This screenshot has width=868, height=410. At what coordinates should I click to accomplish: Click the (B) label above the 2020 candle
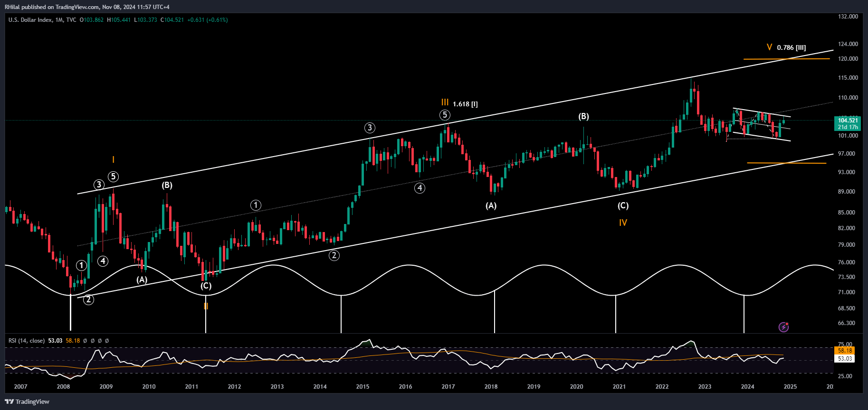[x=583, y=116]
